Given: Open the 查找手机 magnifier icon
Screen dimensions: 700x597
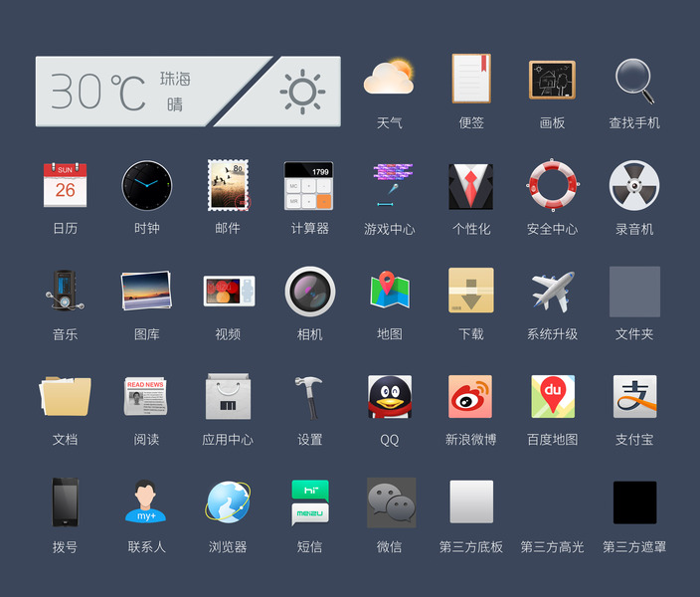Looking at the screenshot, I should 634,81.
